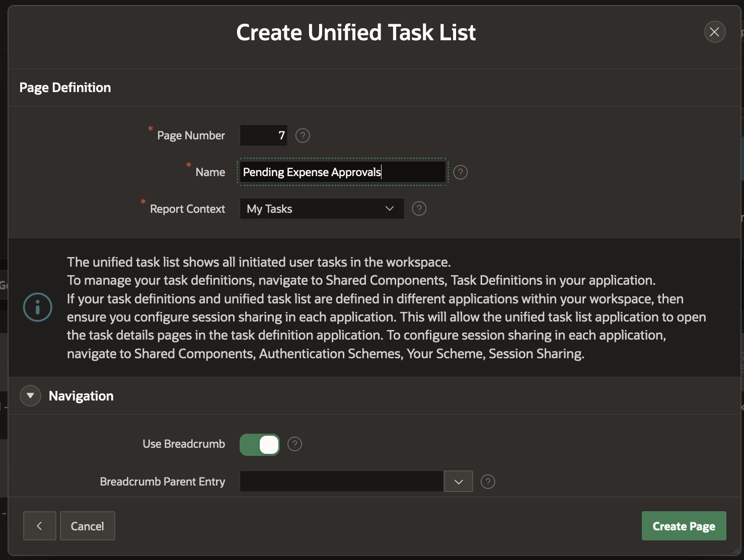The height and width of the screenshot is (560, 744).
Task: Click the Navigation section heading
Action: point(81,396)
